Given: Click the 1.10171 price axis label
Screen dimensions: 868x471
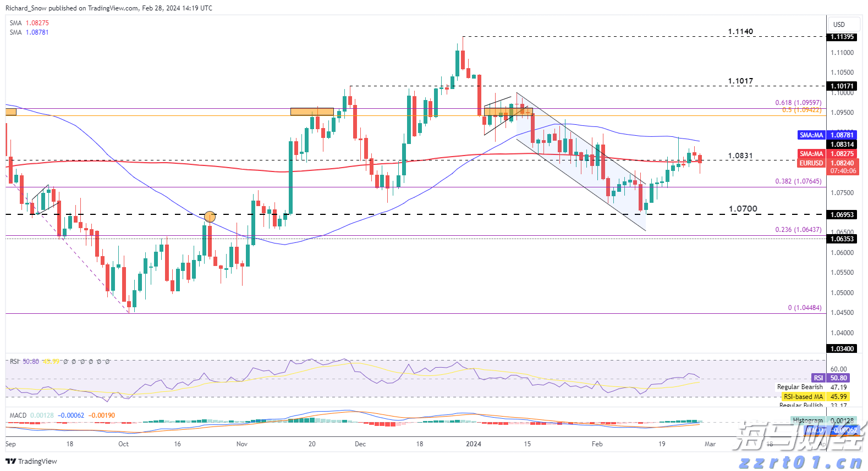Looking at the screenshot, I should (842, 86).
